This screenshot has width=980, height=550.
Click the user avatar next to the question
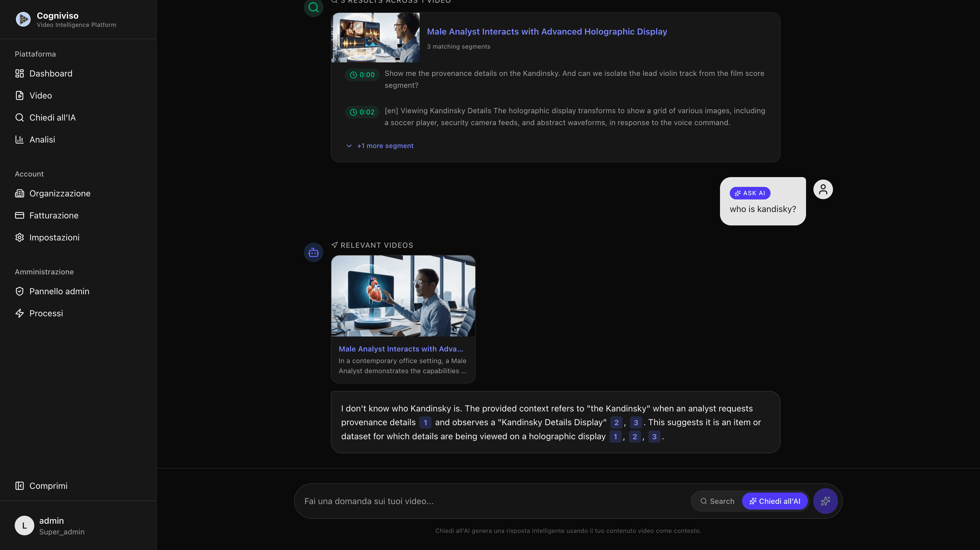coord(823,189)
